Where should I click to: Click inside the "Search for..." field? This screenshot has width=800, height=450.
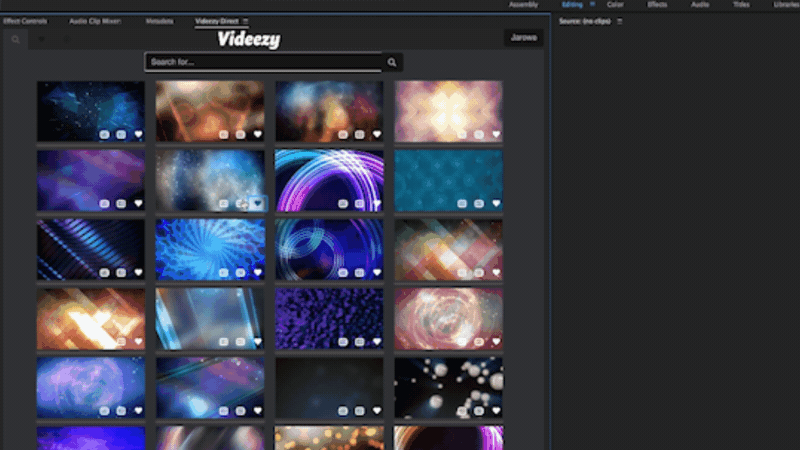(x=263, y=62)
